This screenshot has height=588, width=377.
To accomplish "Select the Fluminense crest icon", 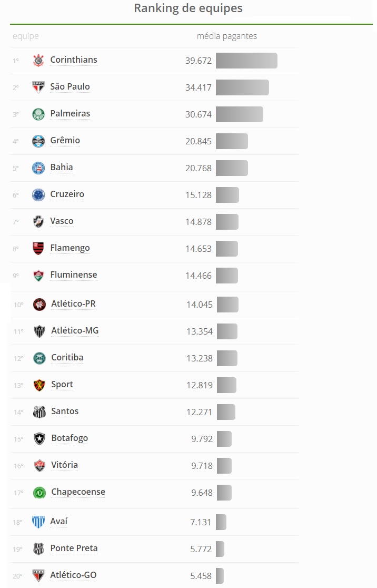I will click(38, 275).
